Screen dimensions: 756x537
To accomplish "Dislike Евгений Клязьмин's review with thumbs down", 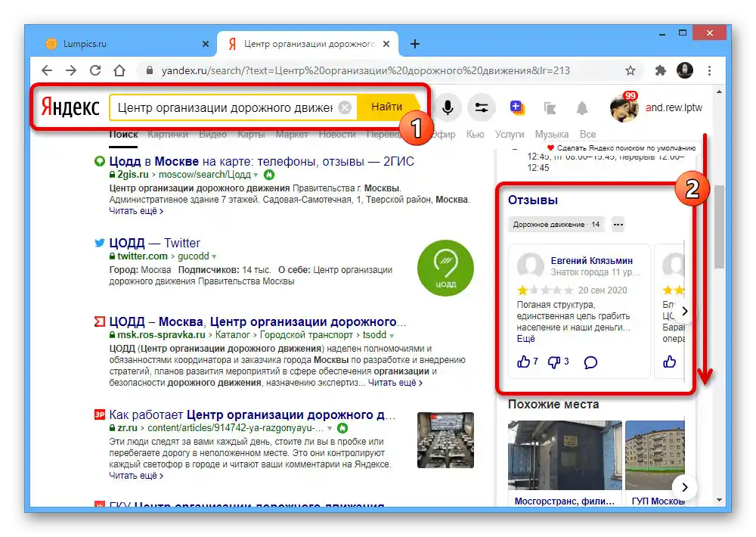I will pyautogui.click(x=553, y=362).
